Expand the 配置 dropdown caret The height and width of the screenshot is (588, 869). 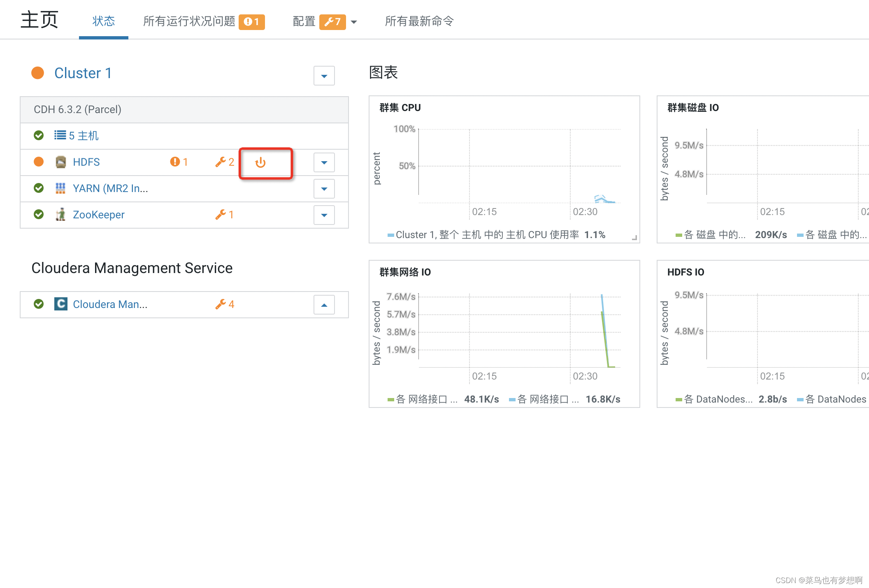coord(354,22)
